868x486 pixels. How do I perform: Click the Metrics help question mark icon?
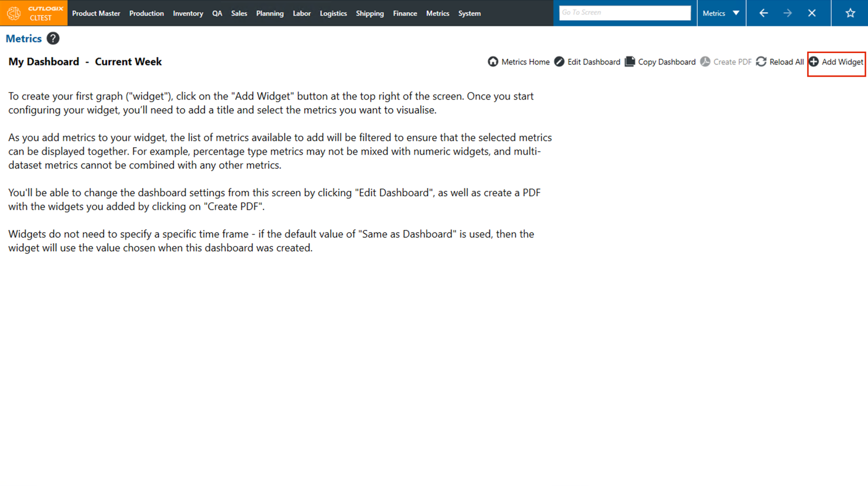pyautogui.click(x=53, y=39)
